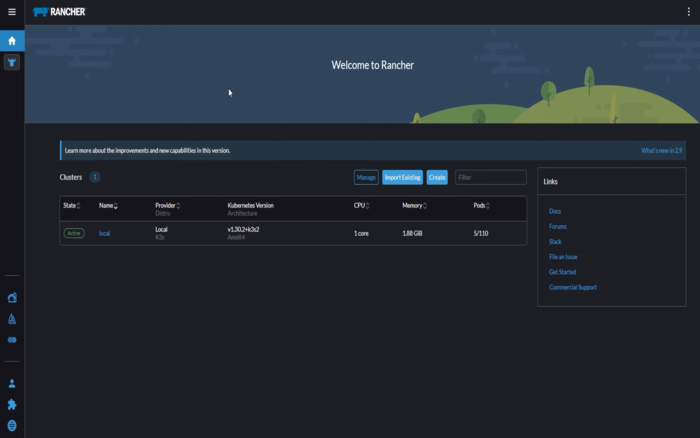Click the Create cluster button
700x438 pixels.
tap(437, 177)
